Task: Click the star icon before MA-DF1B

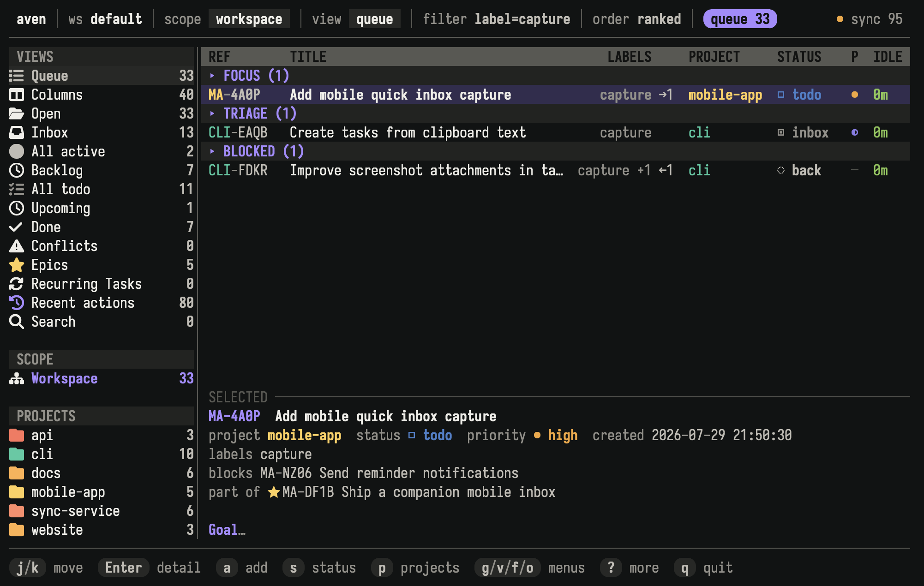Action: point(274,492)
